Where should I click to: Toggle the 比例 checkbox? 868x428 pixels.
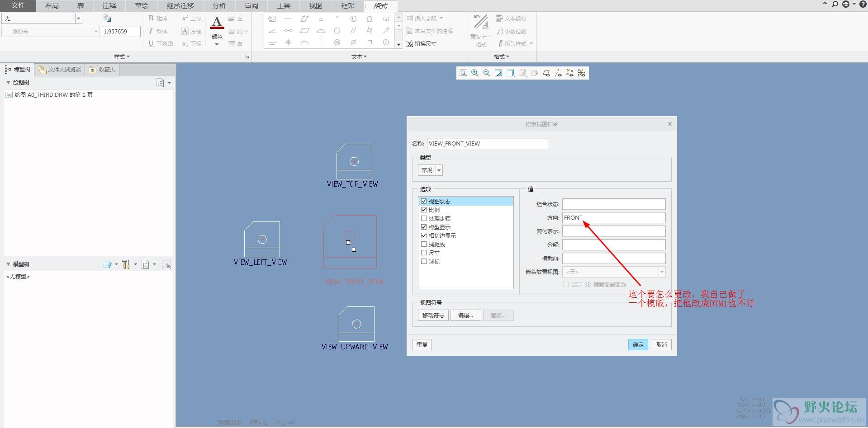point(424,210)
